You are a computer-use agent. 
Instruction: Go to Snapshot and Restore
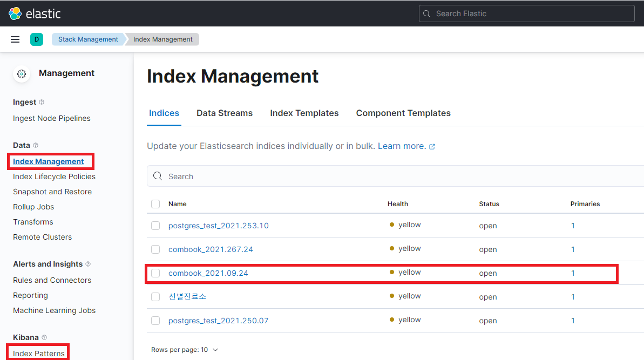click(x=52, y=192)
